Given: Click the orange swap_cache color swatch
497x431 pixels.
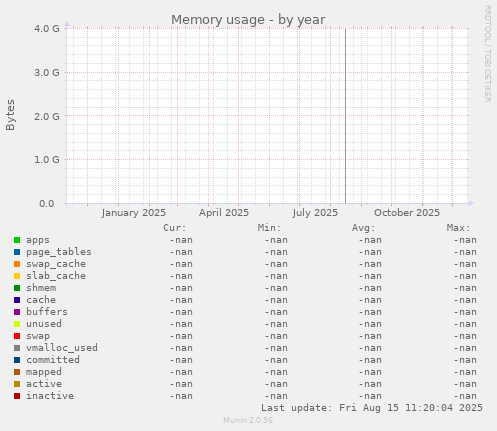Looking at the screenshot, I should [x=17, y=264].
